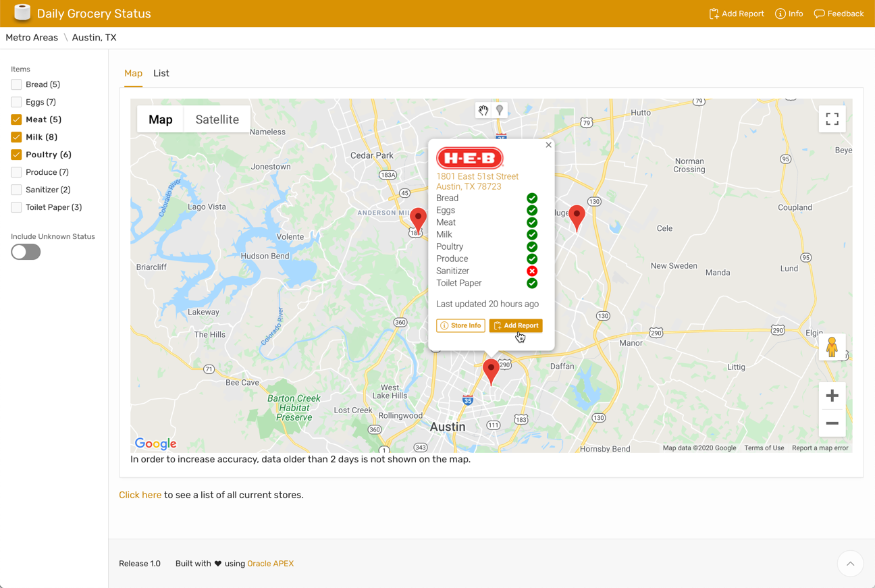Uncheck the Milk item filter

pos(16,136)
